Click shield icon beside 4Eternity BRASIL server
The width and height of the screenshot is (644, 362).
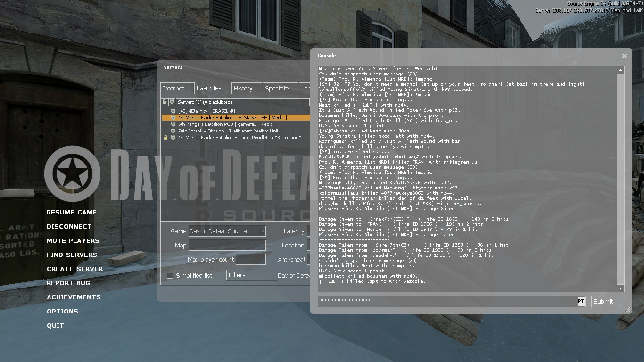173,111
